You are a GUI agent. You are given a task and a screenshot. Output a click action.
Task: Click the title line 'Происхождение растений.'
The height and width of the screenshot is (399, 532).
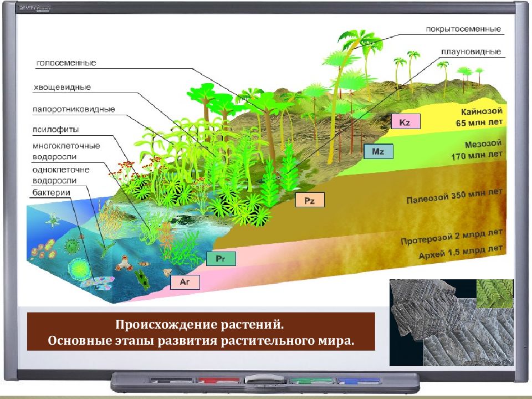click(199, 324)
